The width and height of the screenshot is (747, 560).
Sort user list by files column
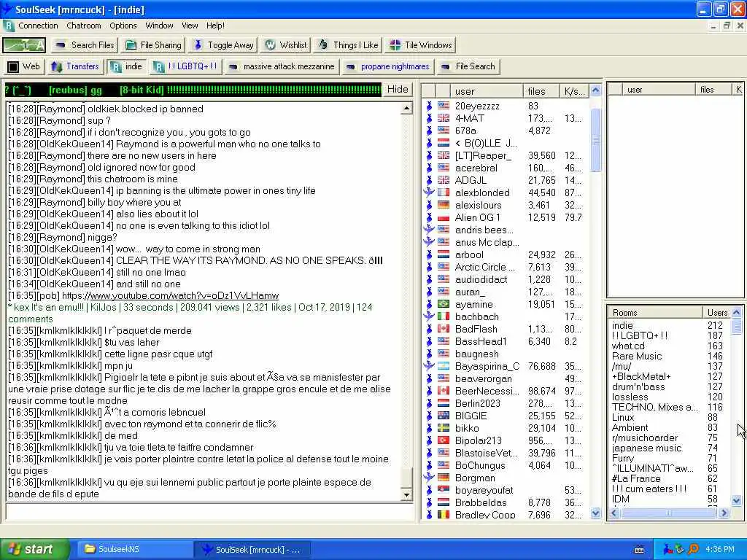point(541,91)
